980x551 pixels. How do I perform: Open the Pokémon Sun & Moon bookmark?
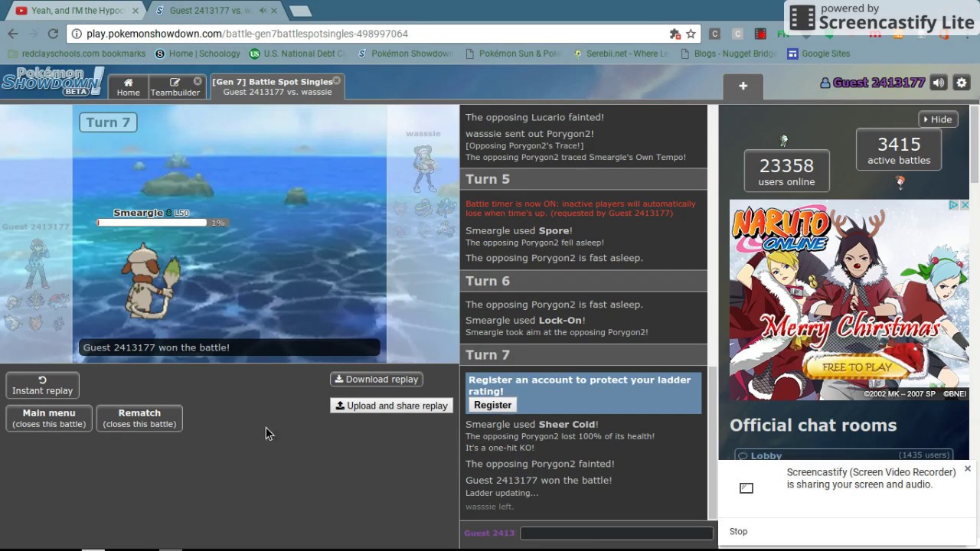point(513,54)
